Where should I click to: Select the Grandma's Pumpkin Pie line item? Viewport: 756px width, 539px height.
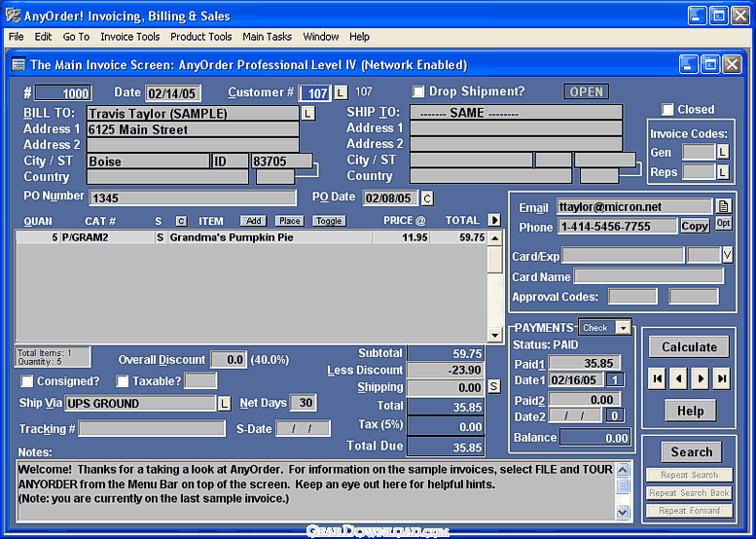(251, 237)
